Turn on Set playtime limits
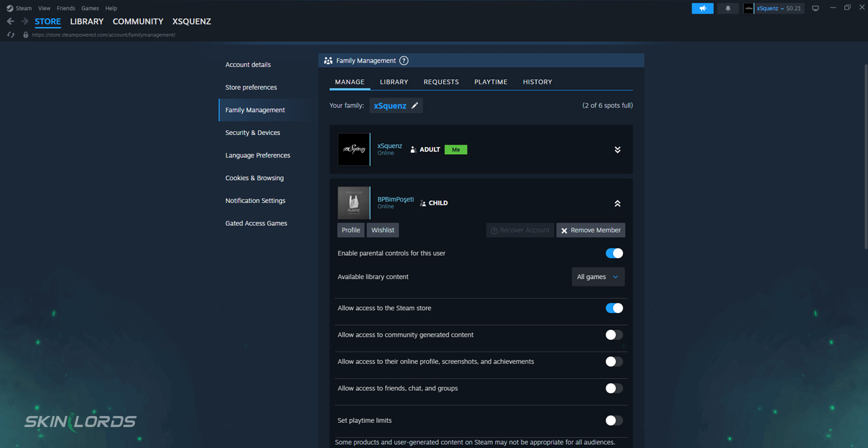Image resolution: width=868 pixels, height=448 pixels. (614, 420)
